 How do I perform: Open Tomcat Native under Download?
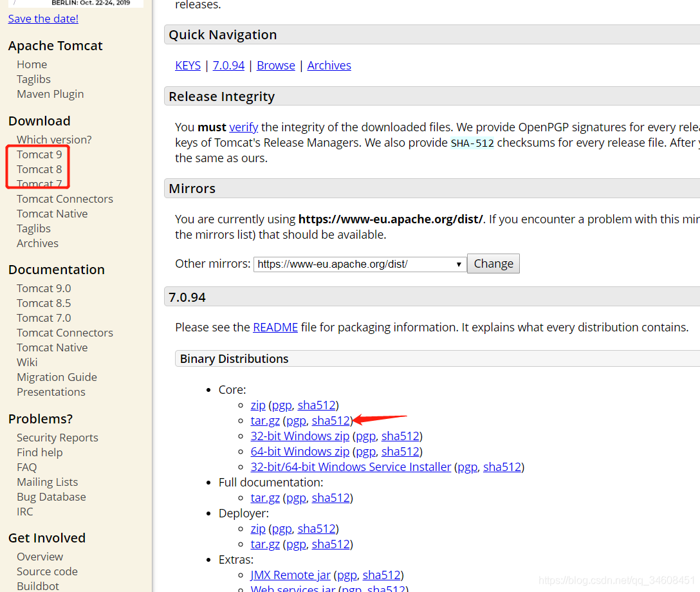point(52,214)
